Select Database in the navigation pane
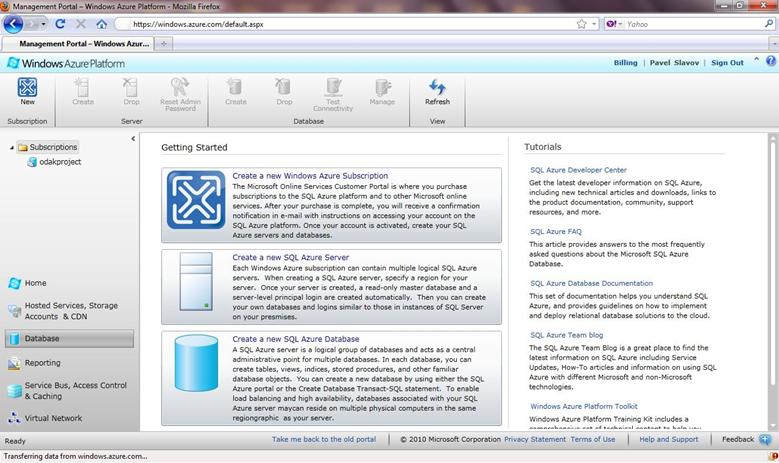This screenshot has height=463, width=779. (x=70, y=338)
